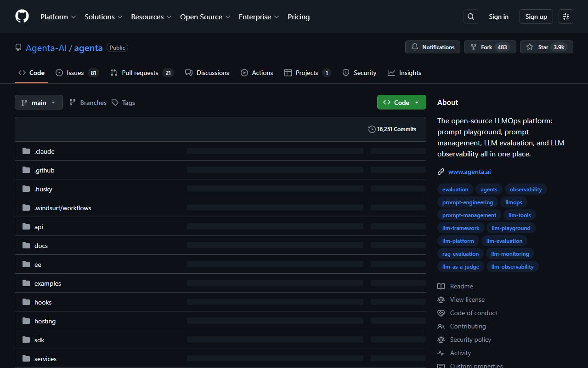Open the GitHub home page logo
The height and width of the screenshot is (368, 588).
(22, 17)
